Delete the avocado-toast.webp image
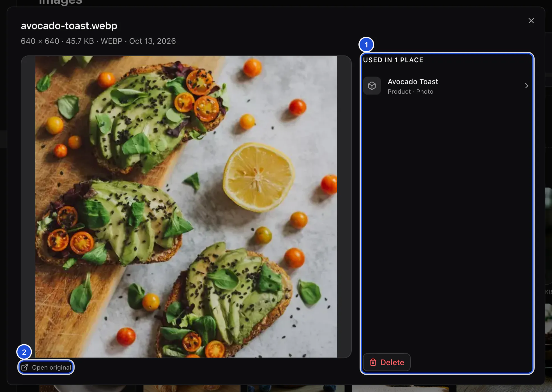Viewport: 552px width, 392px height. click(x=387, y=362)
